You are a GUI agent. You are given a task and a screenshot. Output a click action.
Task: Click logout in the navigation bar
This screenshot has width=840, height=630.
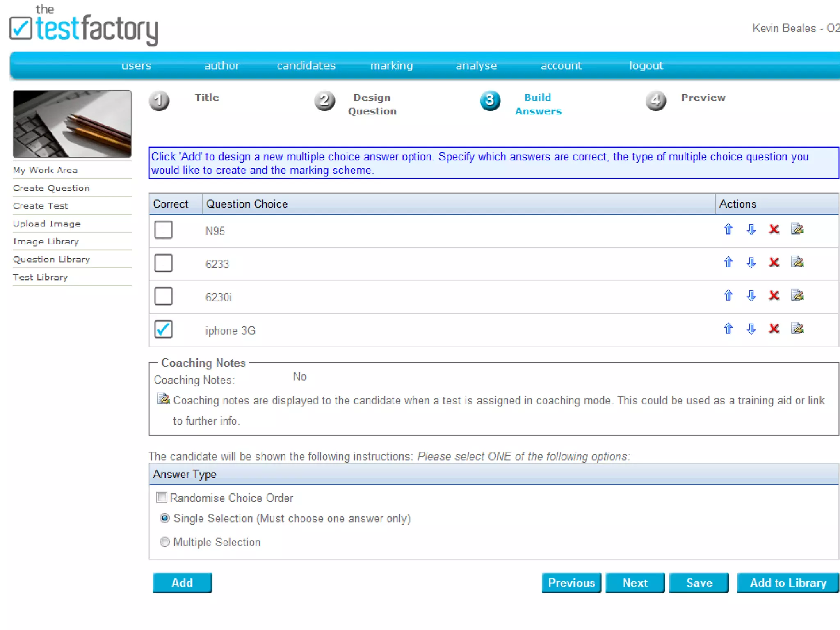(646, 66)
